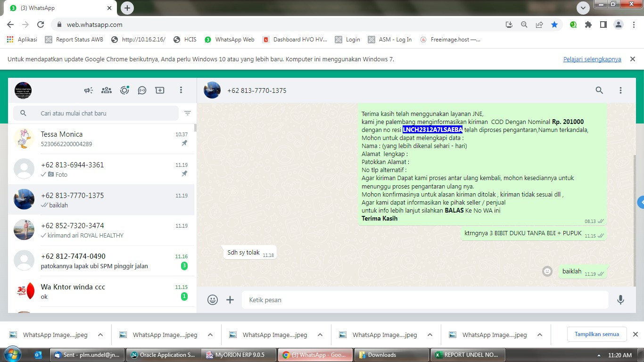Open Aplikasi bookmarks shortcut
644x362 pixels.
[22, 40]
